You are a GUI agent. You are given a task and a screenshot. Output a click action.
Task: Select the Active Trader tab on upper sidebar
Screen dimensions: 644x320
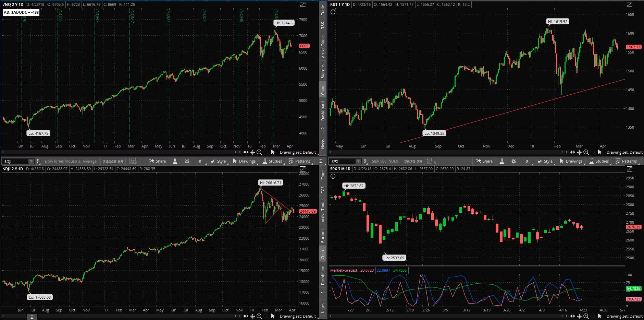(323, 46)
